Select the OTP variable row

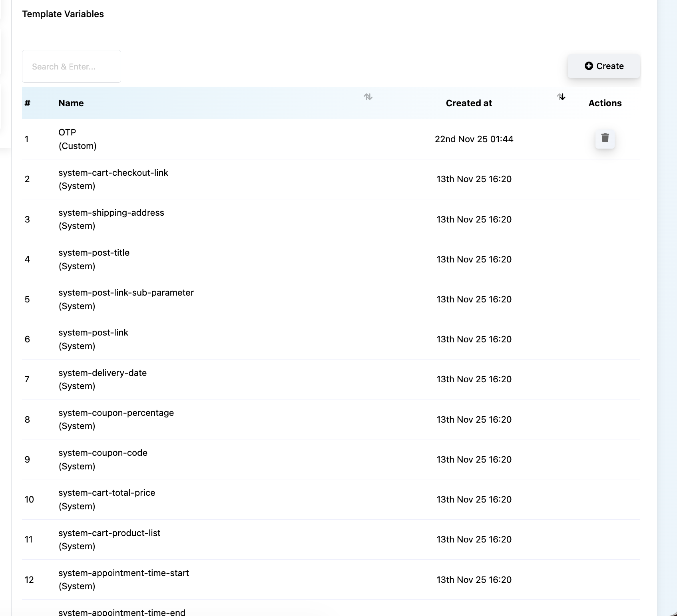pyautogui.click(x=67, y=133)
